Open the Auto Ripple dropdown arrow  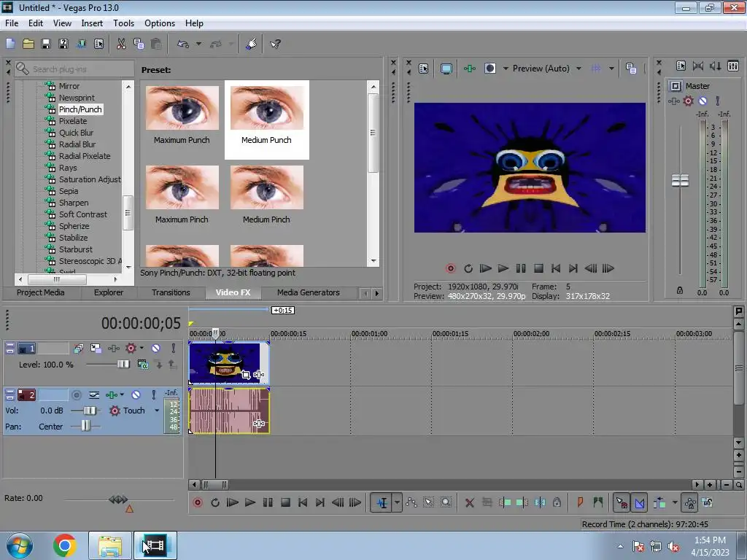[675, 502]
